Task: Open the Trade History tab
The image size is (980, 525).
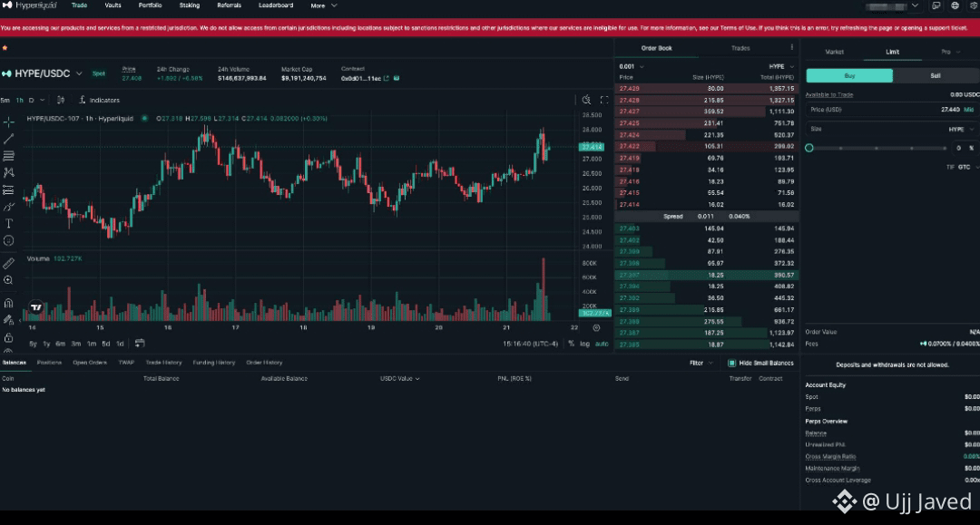Action: pos(163,362)
